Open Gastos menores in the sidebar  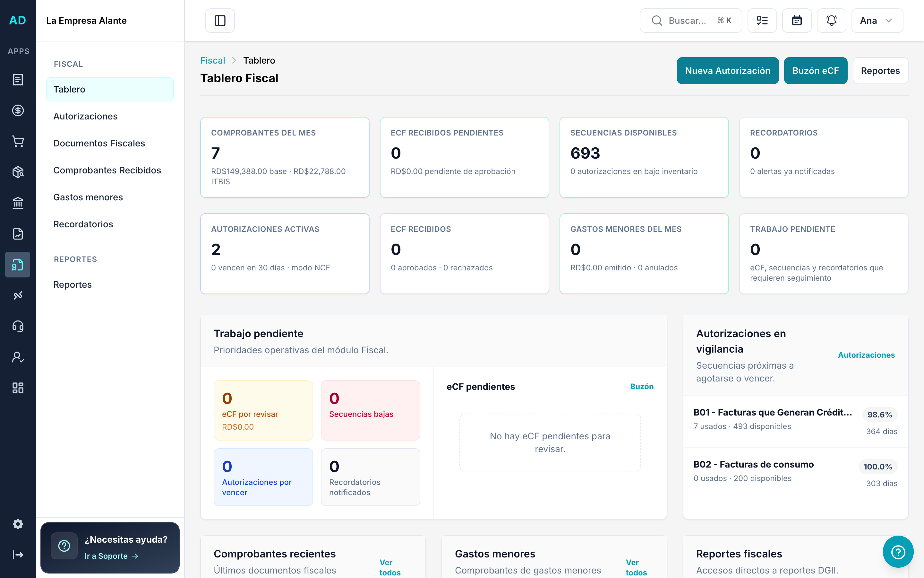tap(110, 197)
